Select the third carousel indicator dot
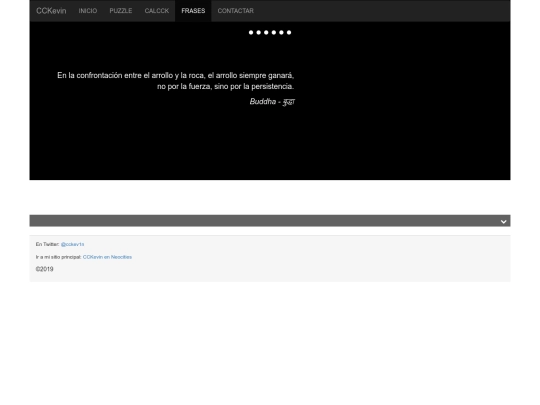Viewport: 540px width, 405px height. tap(266, 32)
